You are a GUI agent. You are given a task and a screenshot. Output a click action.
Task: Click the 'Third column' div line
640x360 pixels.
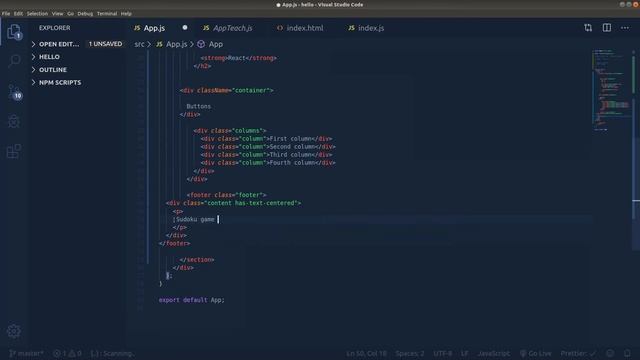click(x=266, y=155)
